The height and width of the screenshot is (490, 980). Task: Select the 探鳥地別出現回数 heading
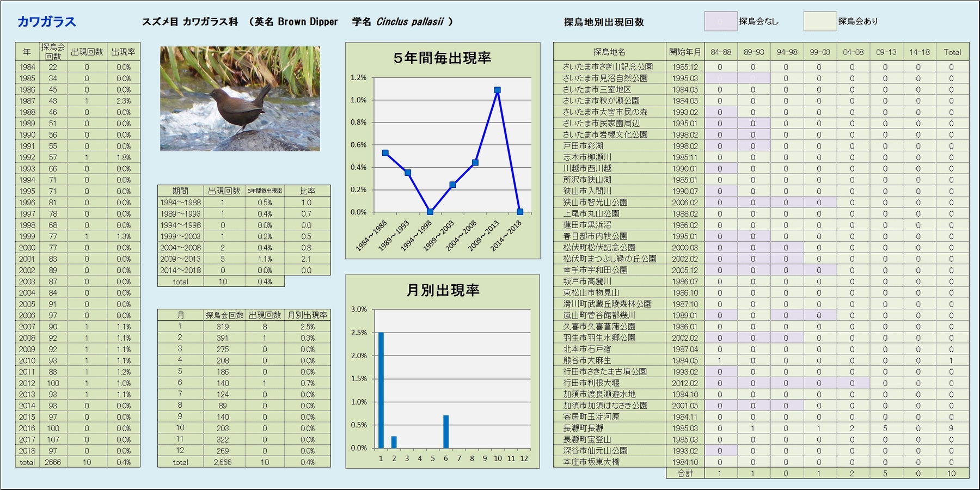604,22
